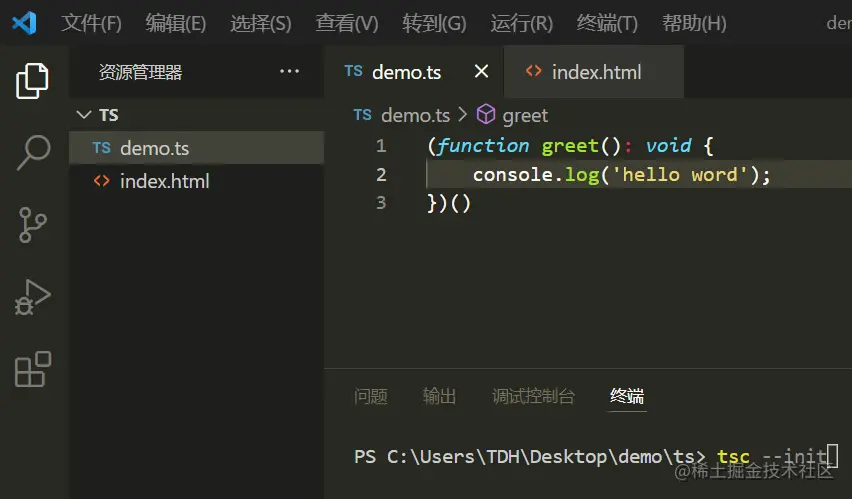Click the closing })() on line 3

tap(449, 203)
